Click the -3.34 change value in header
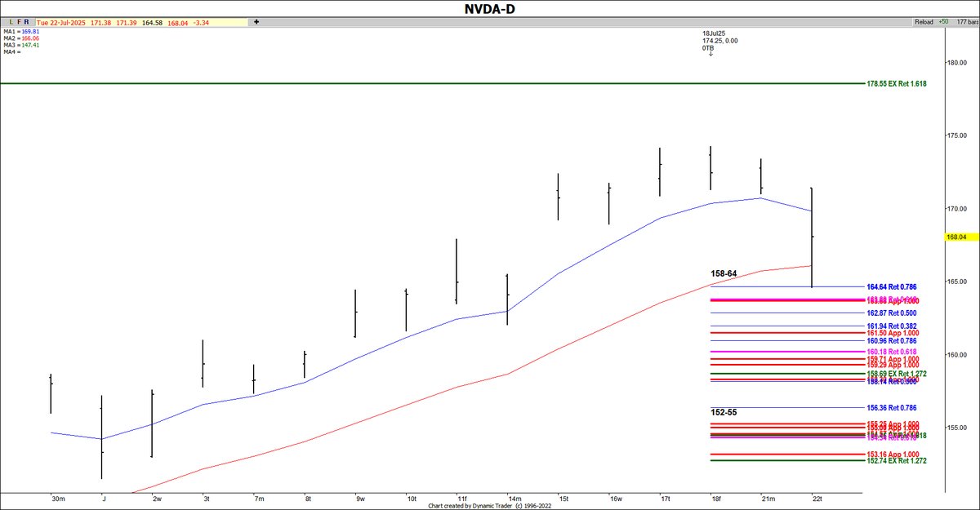Screen dimensions: 980x510 coord(199,22)
